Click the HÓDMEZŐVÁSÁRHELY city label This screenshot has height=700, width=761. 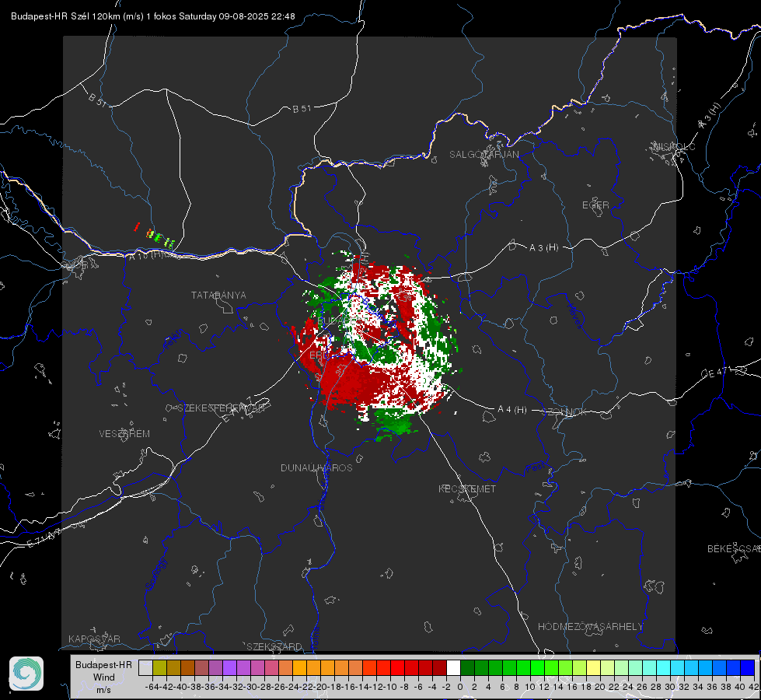click(x=590, y=627)
